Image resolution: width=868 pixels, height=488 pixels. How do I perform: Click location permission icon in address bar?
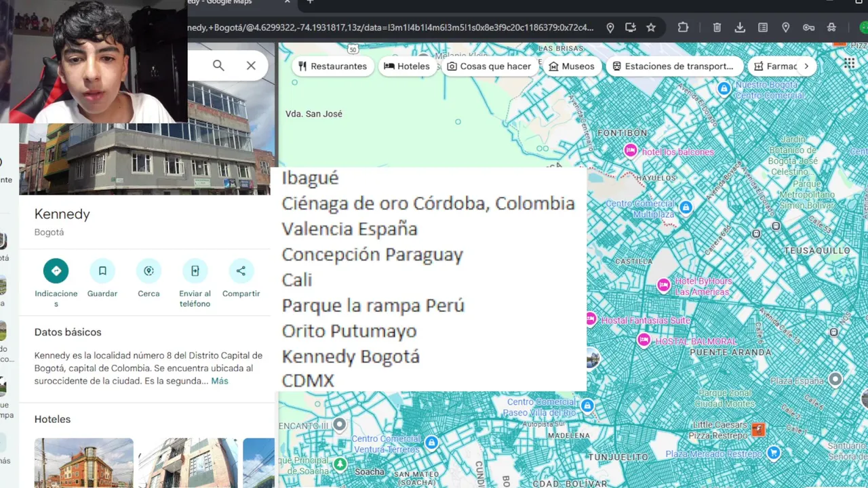(x=610, y=28)
